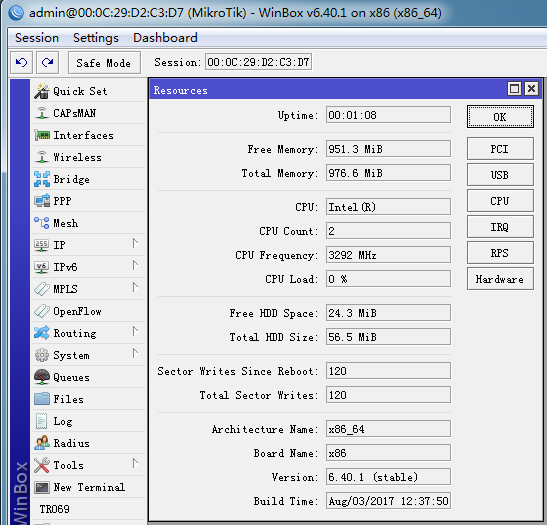Select TR069 in the sidebar
547x525 pixels.
point(54,509)
